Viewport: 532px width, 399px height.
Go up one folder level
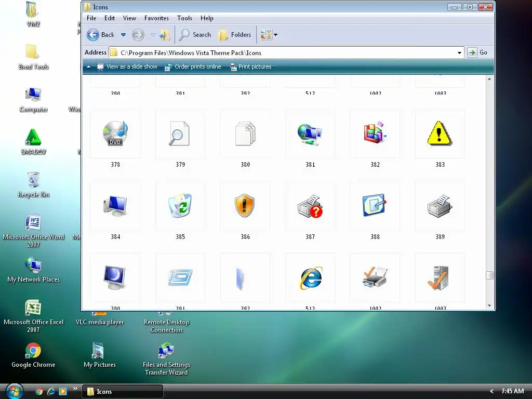pyautogui.click(x=165, y=35)
